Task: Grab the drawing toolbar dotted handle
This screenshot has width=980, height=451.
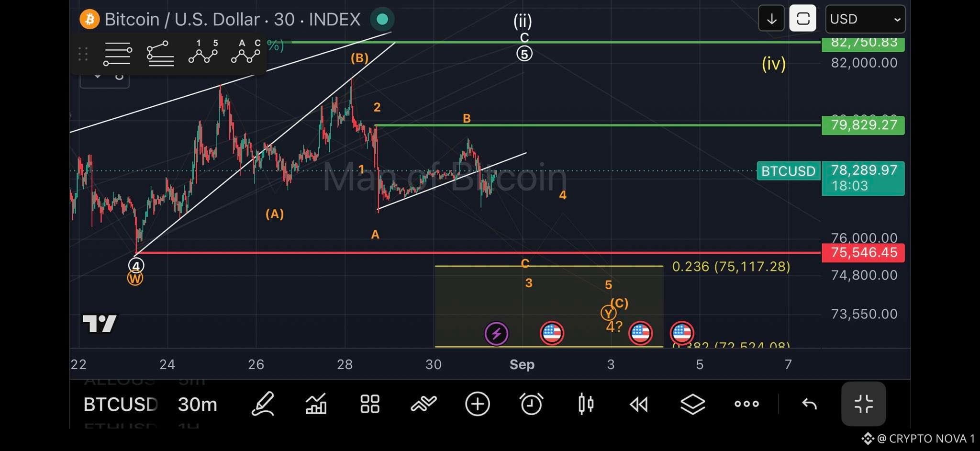Action: tap(83, 54)
